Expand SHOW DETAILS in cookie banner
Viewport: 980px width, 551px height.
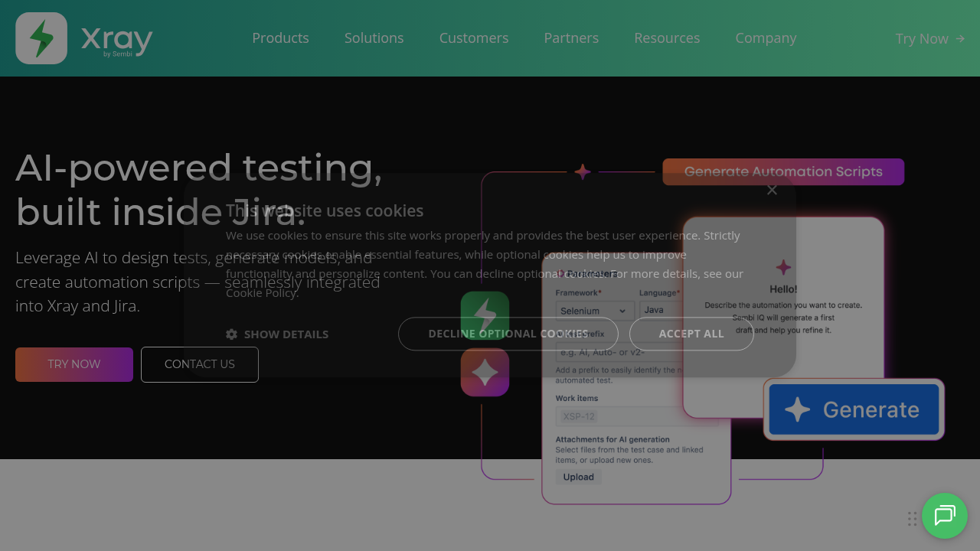[x=277, y=334]
